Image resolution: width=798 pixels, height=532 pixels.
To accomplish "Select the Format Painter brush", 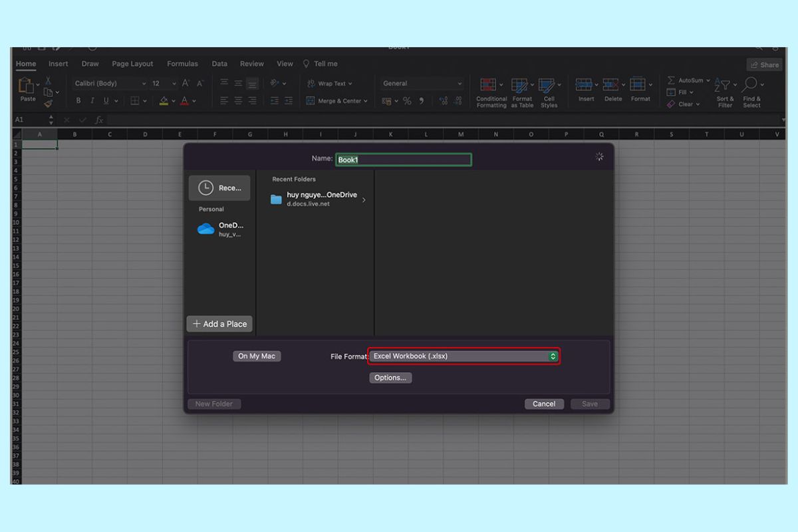I will point(48,103).
